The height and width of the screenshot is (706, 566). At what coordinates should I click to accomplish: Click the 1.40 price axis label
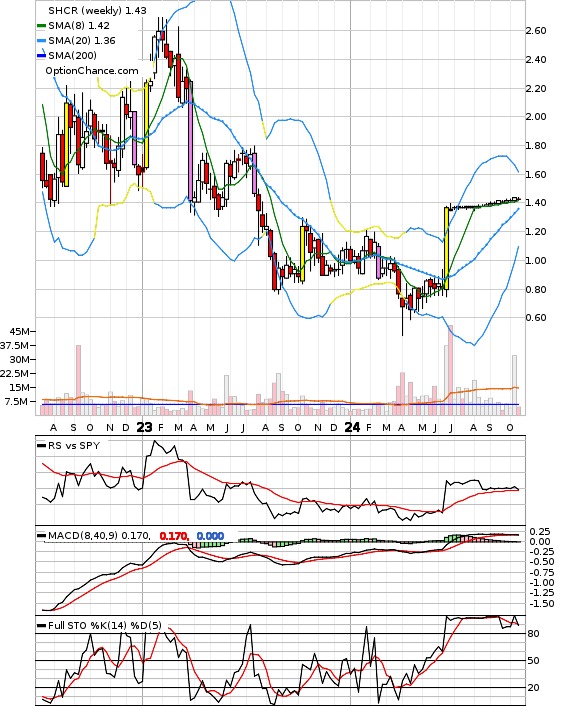[x=536, y=203]
